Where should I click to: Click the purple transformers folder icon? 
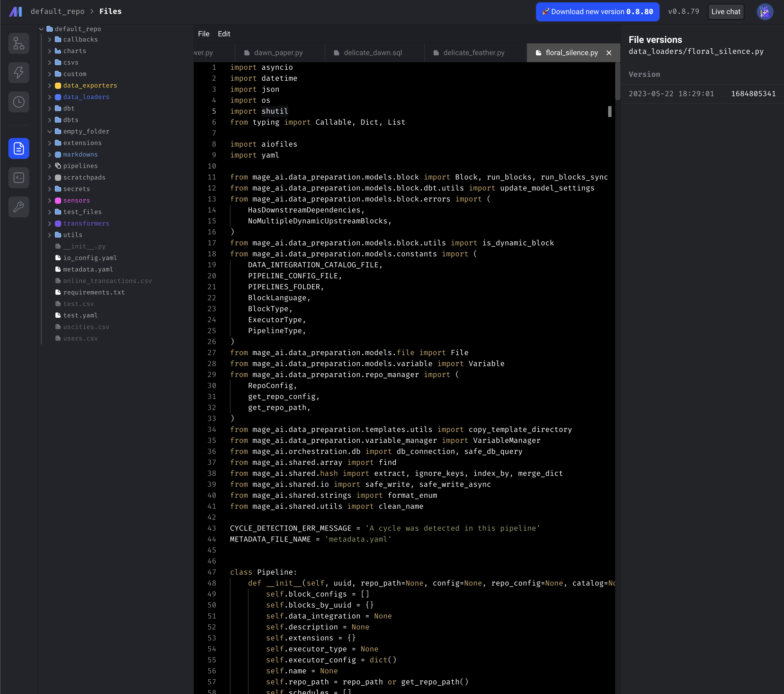tap(58, 223)
